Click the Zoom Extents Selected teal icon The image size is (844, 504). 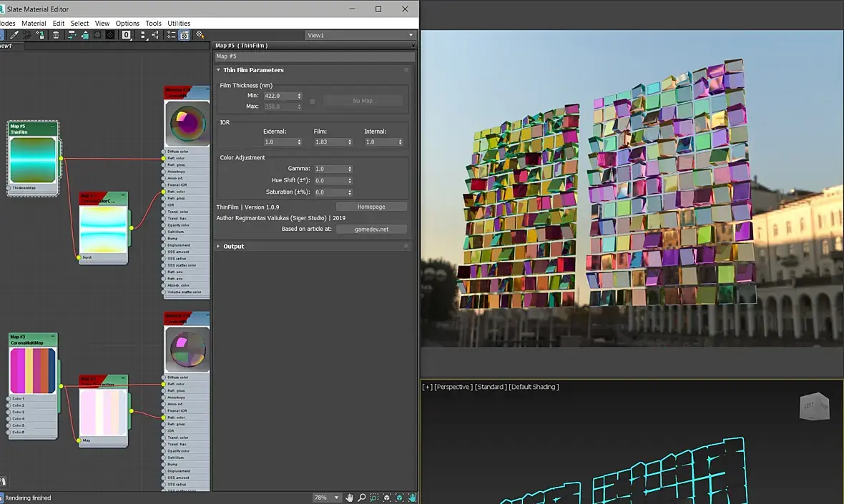point(401,498)
